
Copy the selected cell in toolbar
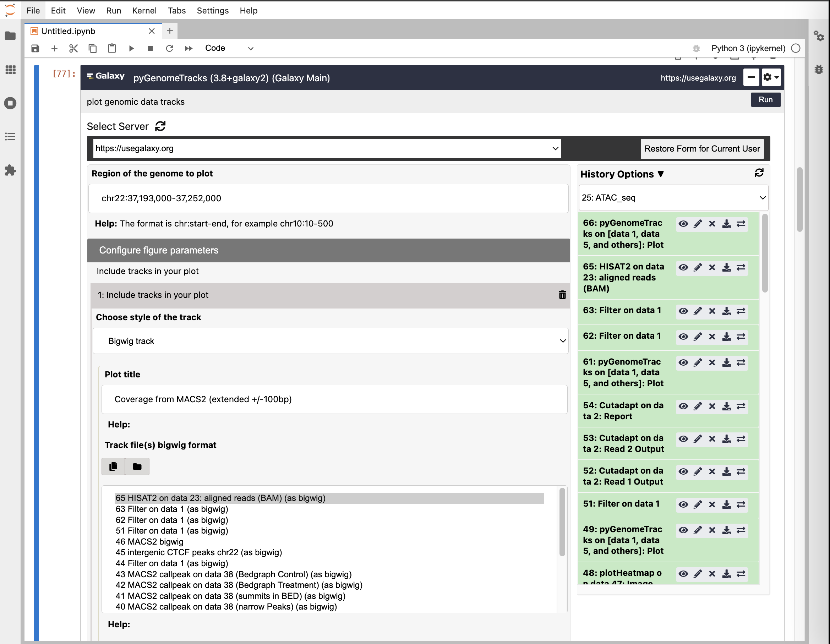93,48
